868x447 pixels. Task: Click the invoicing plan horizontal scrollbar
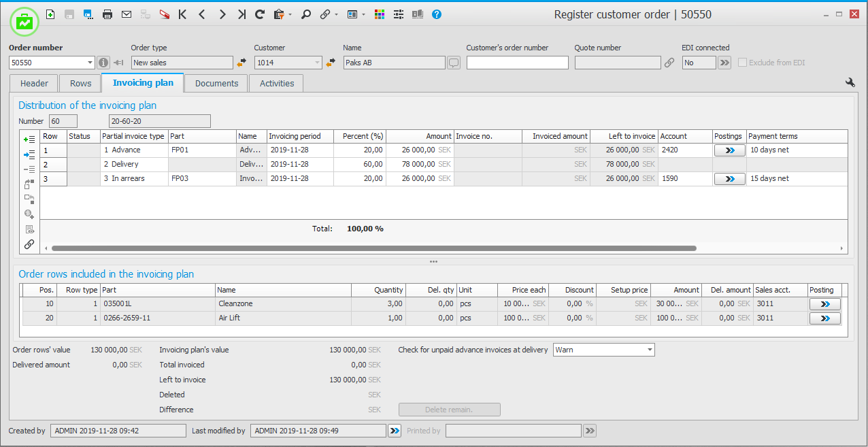click(x=374, y=249)
